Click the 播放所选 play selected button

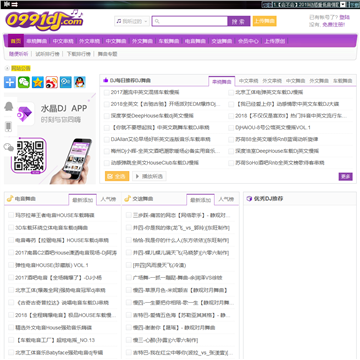coord(149,176)
